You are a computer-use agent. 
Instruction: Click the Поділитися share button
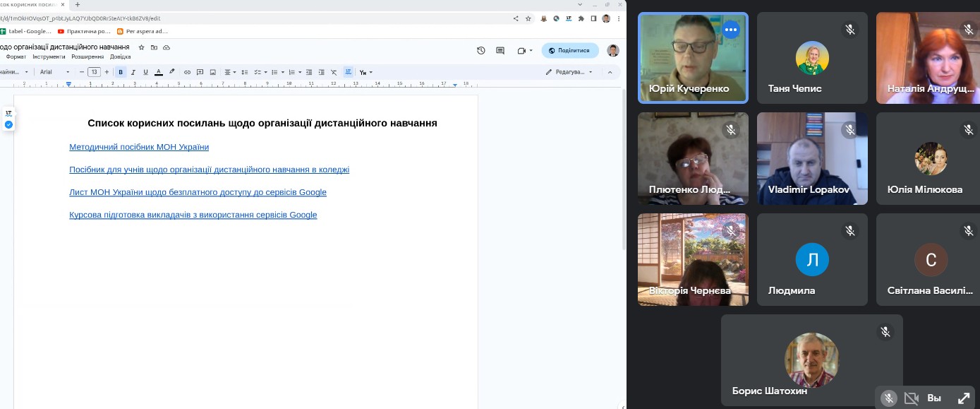tap(569, 50)
